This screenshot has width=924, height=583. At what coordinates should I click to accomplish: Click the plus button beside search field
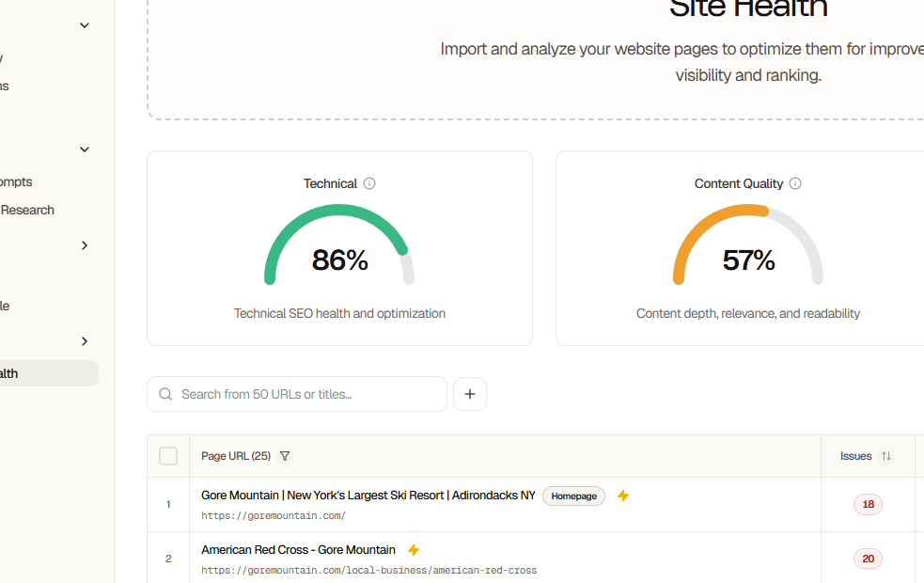coord(470,394)
